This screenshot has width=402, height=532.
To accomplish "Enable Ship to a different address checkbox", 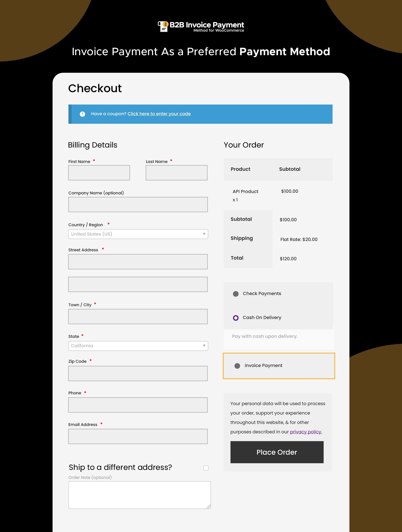I will tap(206, 468).
